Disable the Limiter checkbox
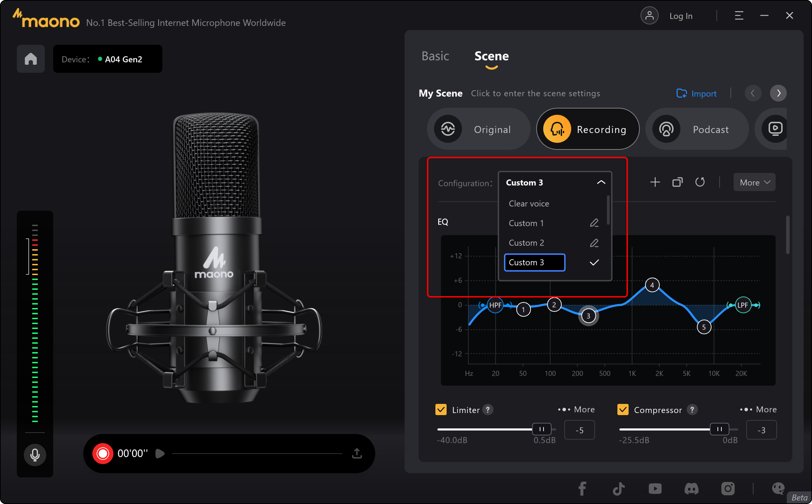Image resolution: width=812 pixels, height=504 pixels. coord(441,409)
